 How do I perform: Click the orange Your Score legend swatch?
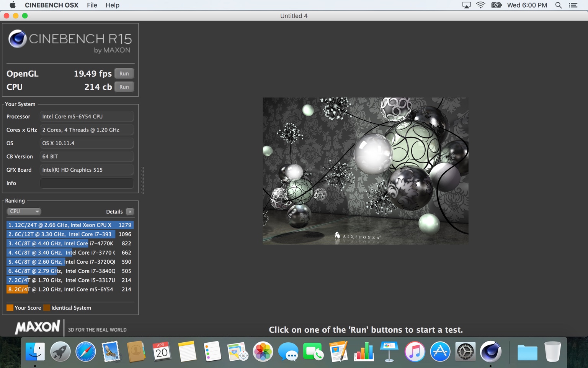[10, 308]
